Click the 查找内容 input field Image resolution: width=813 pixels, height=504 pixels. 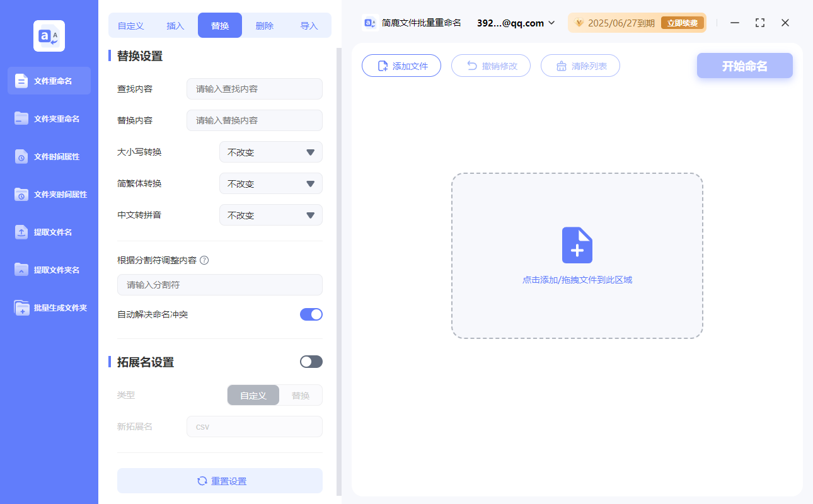tap(254, 89)
